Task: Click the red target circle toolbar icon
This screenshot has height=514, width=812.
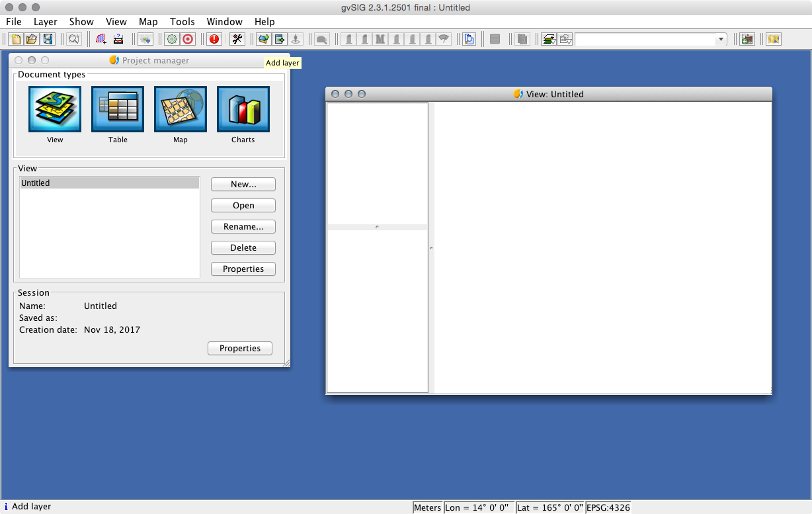Action: [188, 39]
